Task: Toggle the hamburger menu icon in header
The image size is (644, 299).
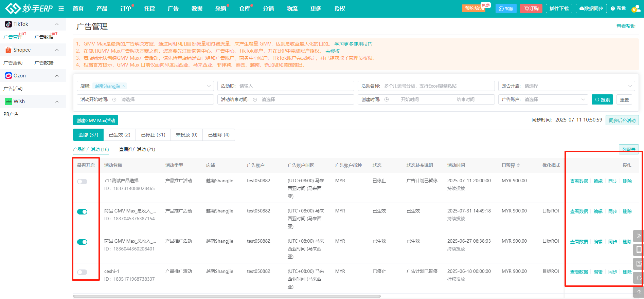Action: (61, 8)
